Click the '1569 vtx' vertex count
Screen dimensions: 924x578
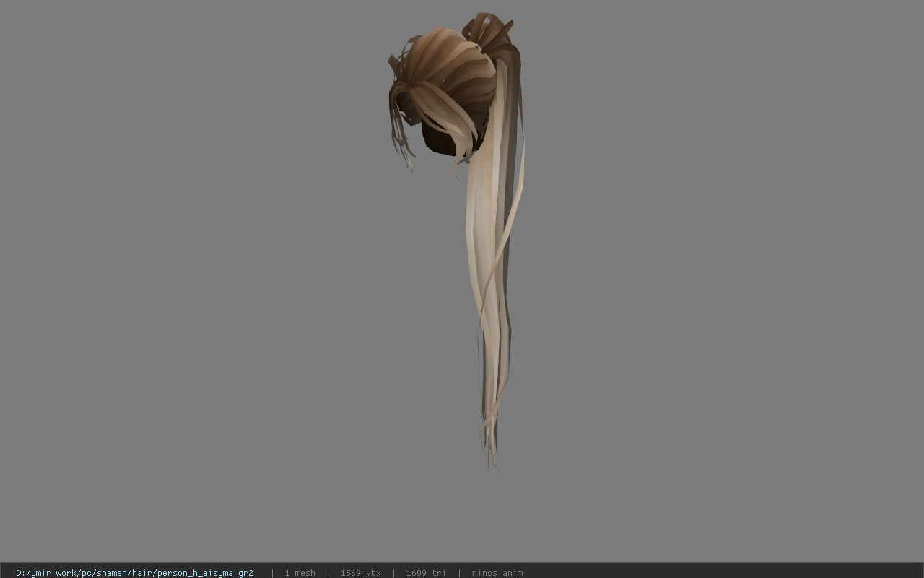(x=360, y=573)
